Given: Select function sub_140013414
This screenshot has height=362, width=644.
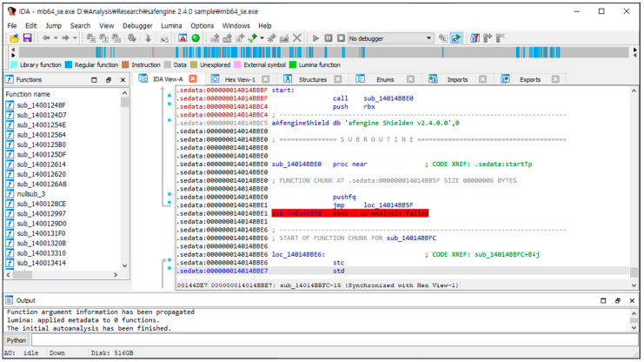Looking at the screenshot, I should coord(41,264).
